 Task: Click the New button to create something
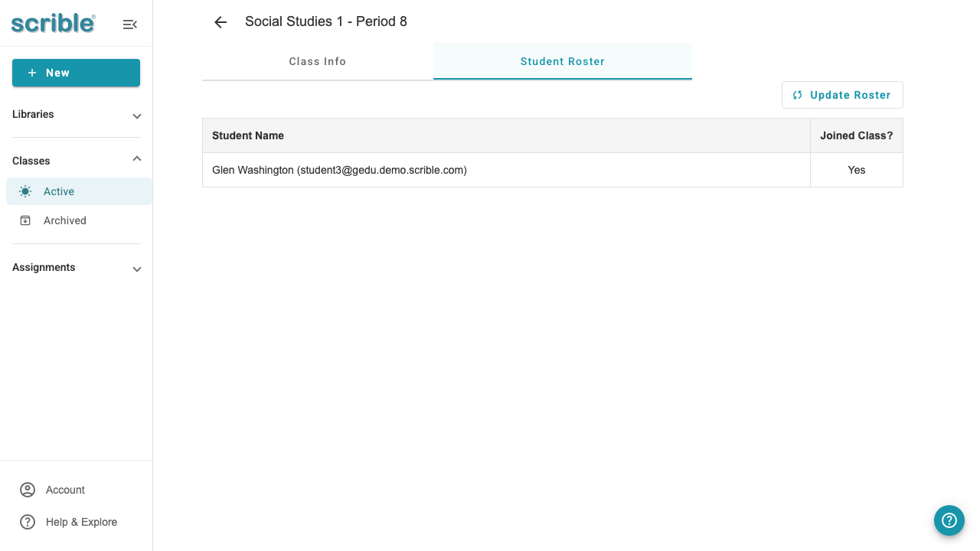[76, 73]
